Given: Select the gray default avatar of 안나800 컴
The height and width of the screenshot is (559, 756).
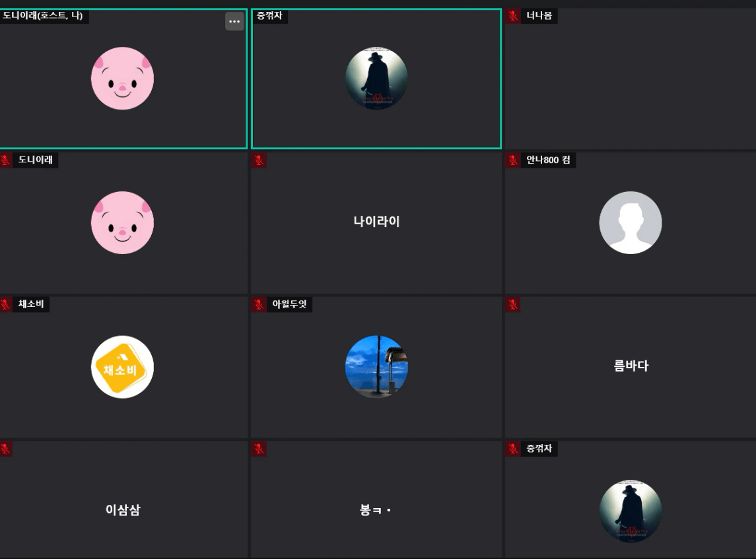Looking at the screenshot, I should click(630, 222).
